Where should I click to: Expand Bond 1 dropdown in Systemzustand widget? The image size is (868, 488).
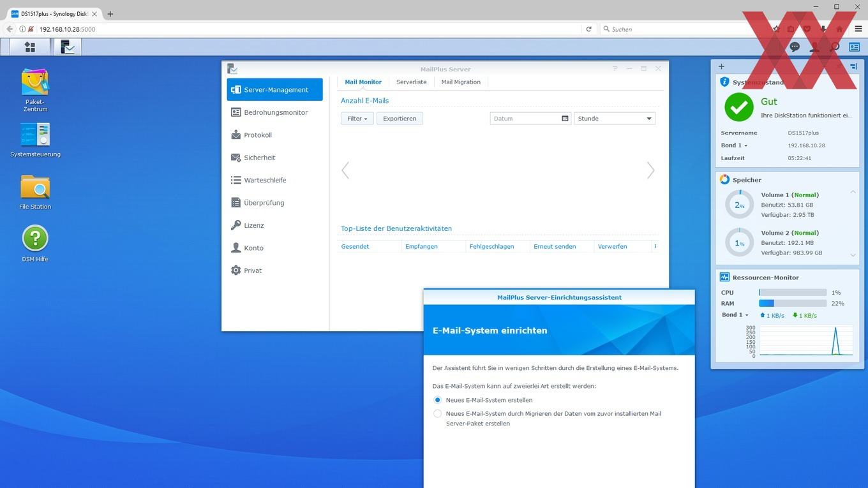(x=734, y=145)
